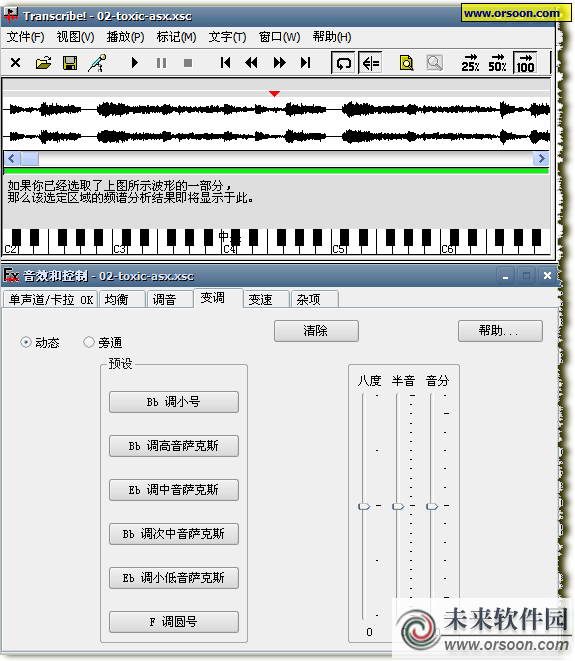The image size is (575, 661).
Task: Click the waveform scrollbar right arrow
Action: coord(541,159)
